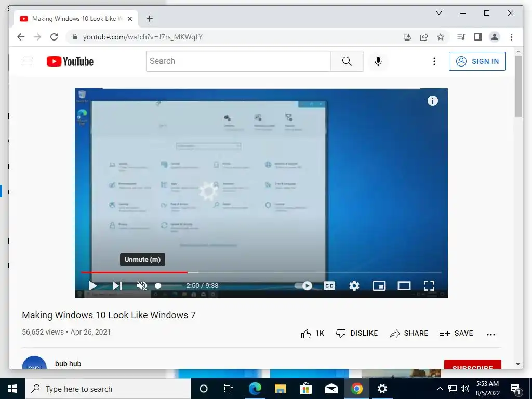Switch to miniplayer mode
The width and height of the screenshot is (532, 399).
pos(379,286)
